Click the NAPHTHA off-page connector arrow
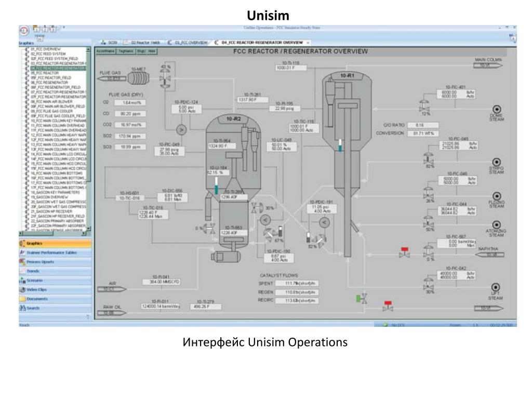532x399 pixels. coord(489,255)
